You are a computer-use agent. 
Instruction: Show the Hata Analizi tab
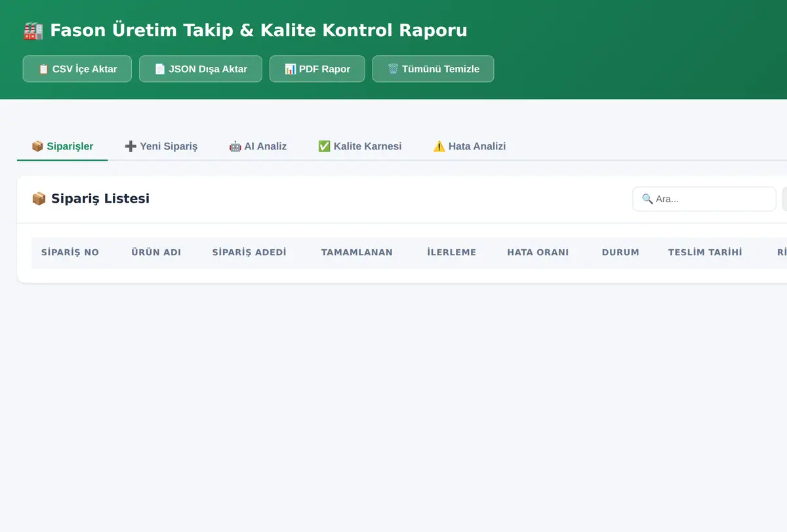click(x=469, y=146)
